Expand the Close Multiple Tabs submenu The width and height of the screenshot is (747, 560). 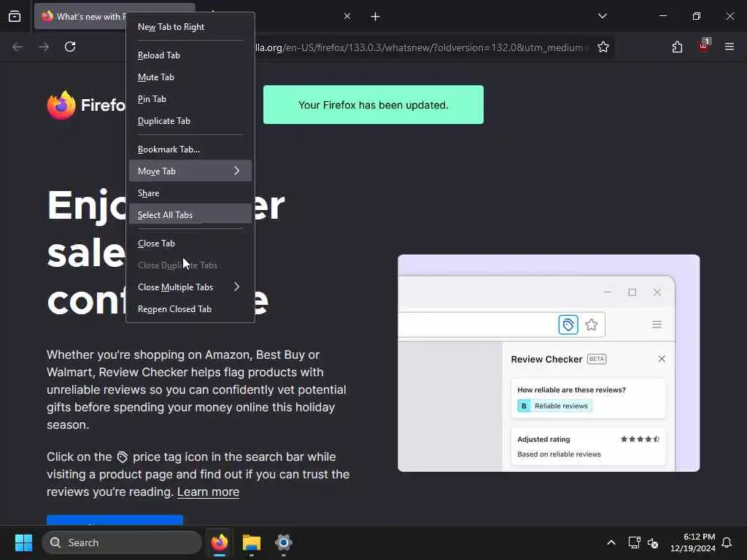190,287
